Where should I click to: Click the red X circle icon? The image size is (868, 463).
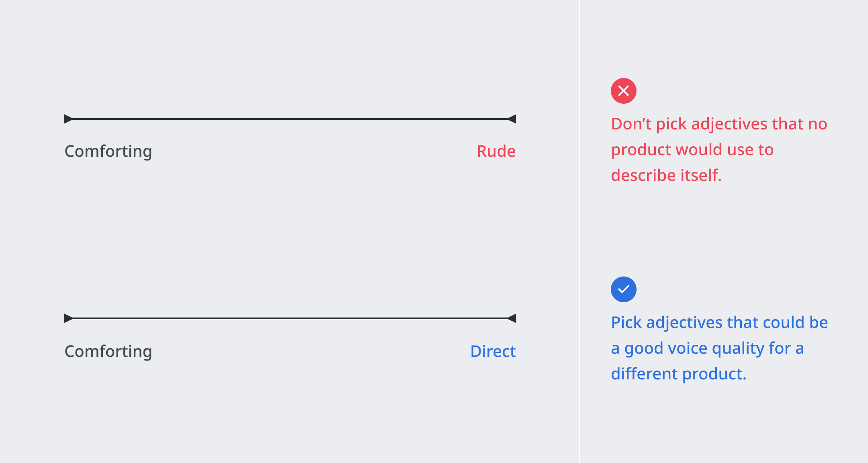pos(623,91)
